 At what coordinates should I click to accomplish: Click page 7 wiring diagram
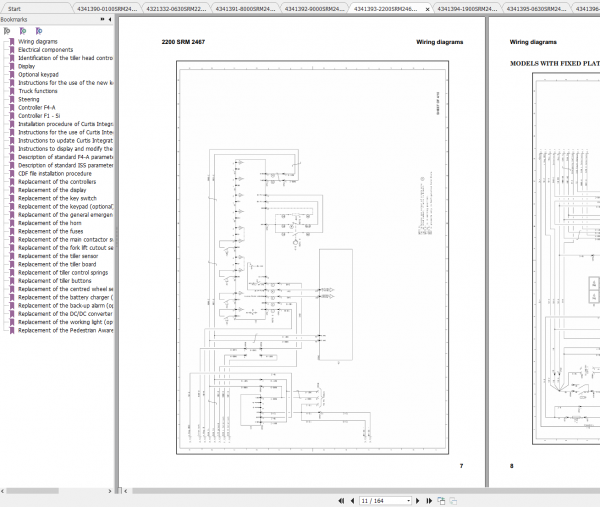coord(312,257)
